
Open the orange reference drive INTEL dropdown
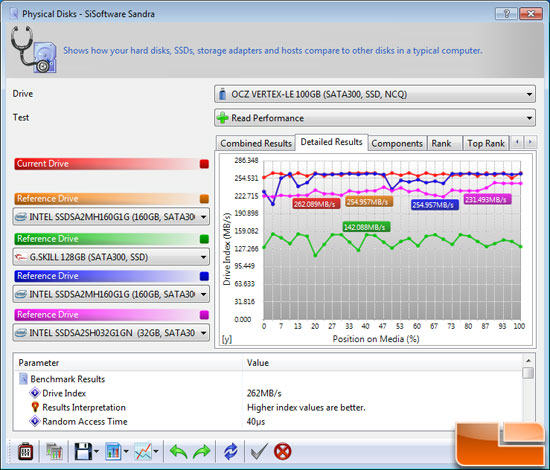[111, 217]
